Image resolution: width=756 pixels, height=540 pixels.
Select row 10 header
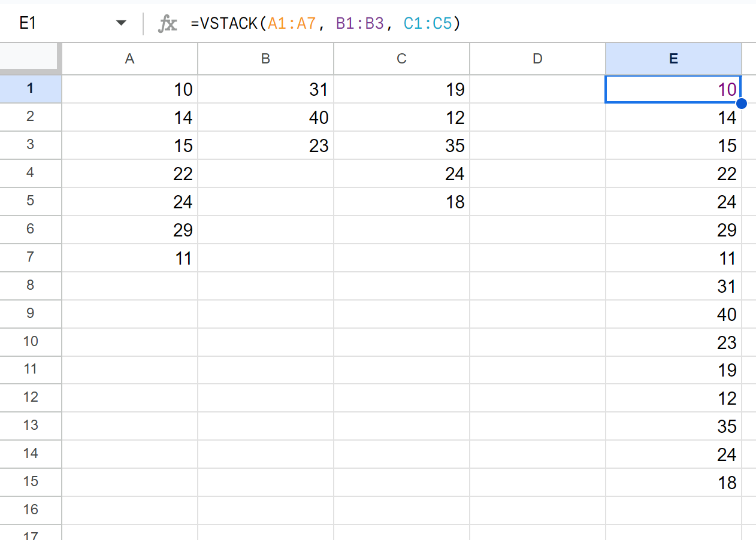coord(31,342)
